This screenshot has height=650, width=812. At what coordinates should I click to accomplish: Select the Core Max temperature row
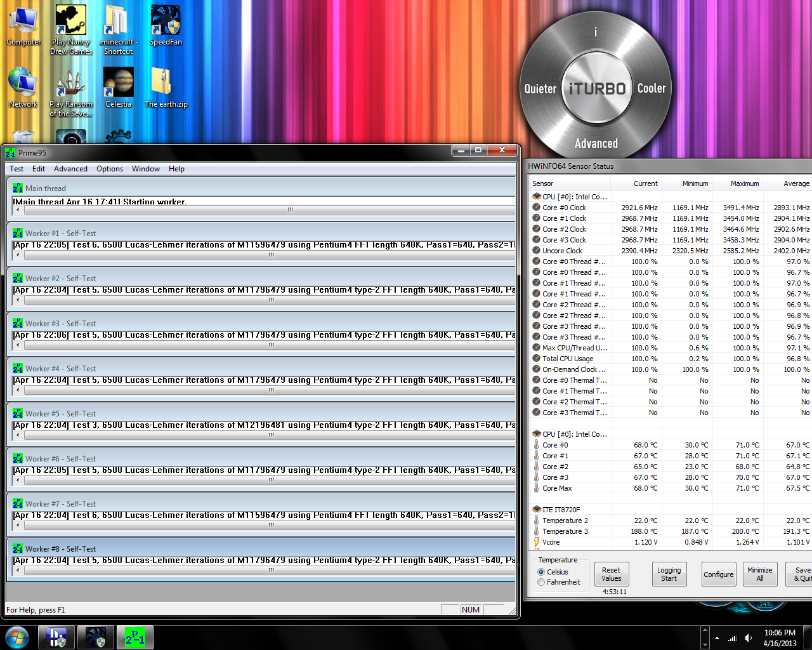(671, 488)
